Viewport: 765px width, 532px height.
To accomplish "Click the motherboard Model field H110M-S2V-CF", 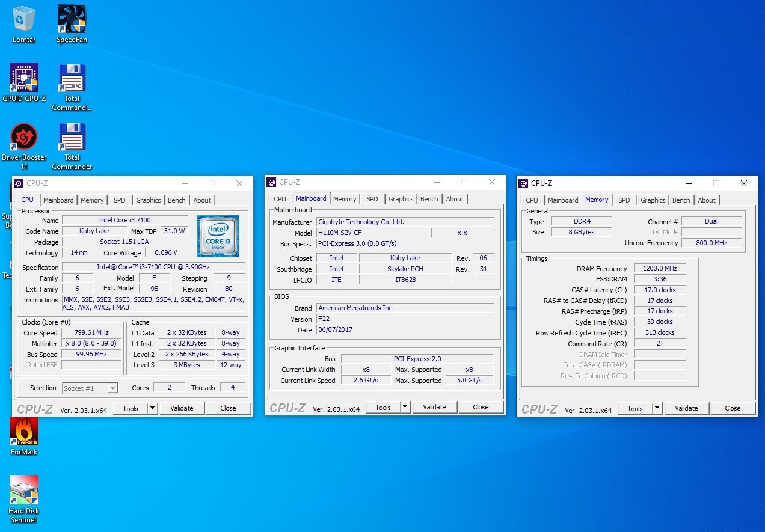I will tap(373, 233).
